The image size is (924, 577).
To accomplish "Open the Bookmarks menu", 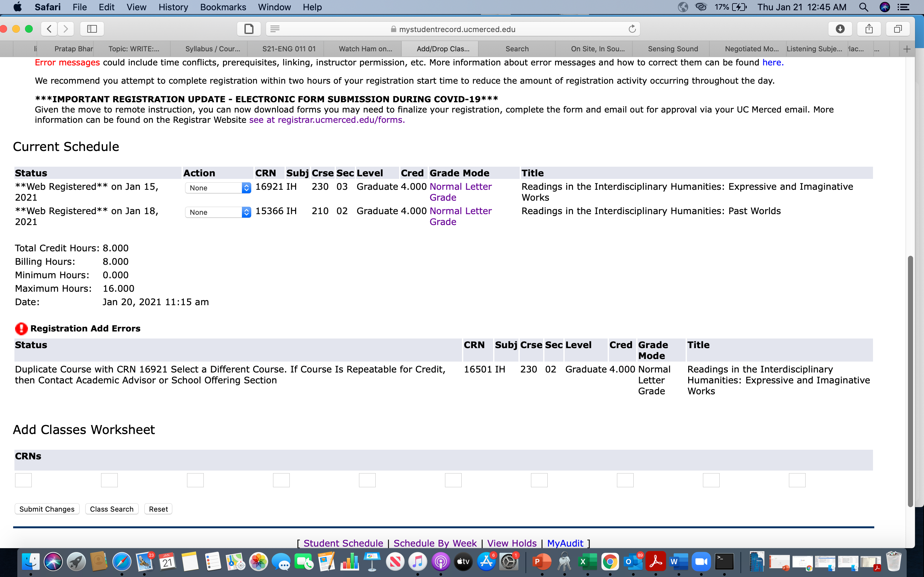I will pyautogui.click(x=223, y=7).
